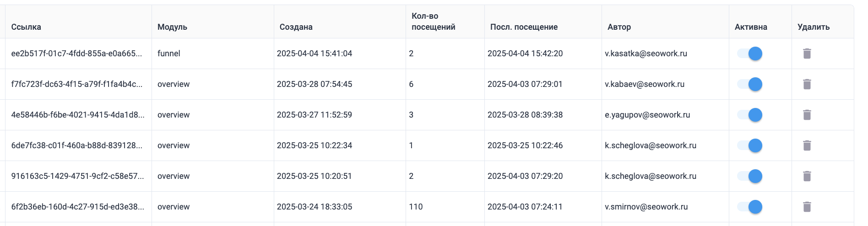Image resolution: width=868 pixels, height=226 pixels.
Task: Delete link 6de7fc38 using trash icon
Action: pos(807,145)
